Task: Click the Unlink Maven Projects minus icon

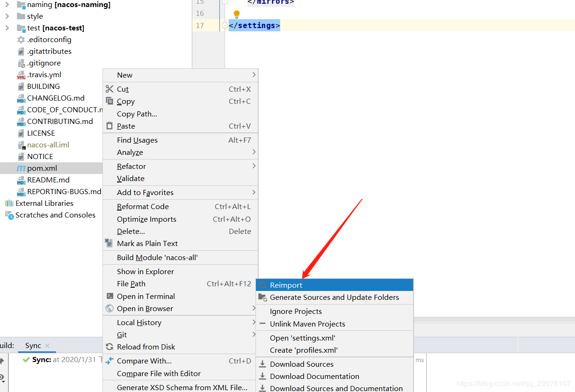Action: pos(262,324)
